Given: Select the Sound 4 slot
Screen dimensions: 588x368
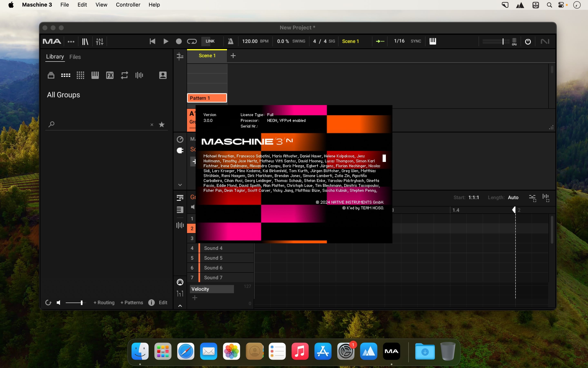Looking at the screenshot, I should coord(220,248).
